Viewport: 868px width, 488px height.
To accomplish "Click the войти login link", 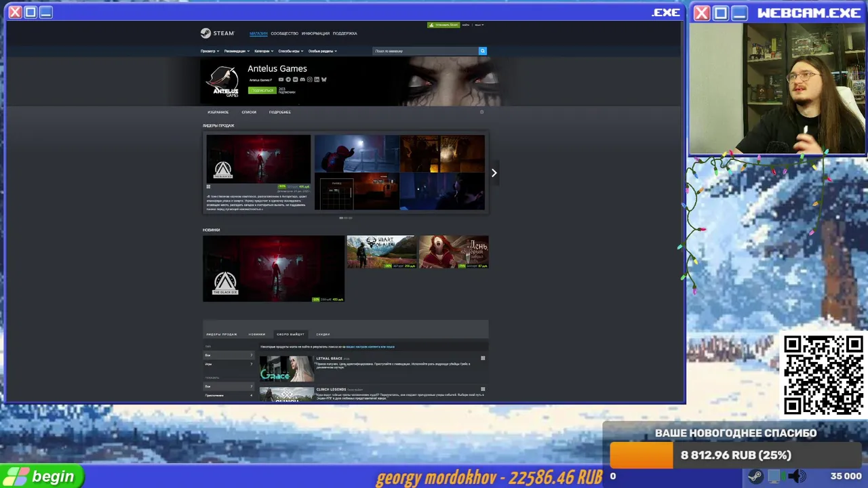I will [x=466, y=25].
